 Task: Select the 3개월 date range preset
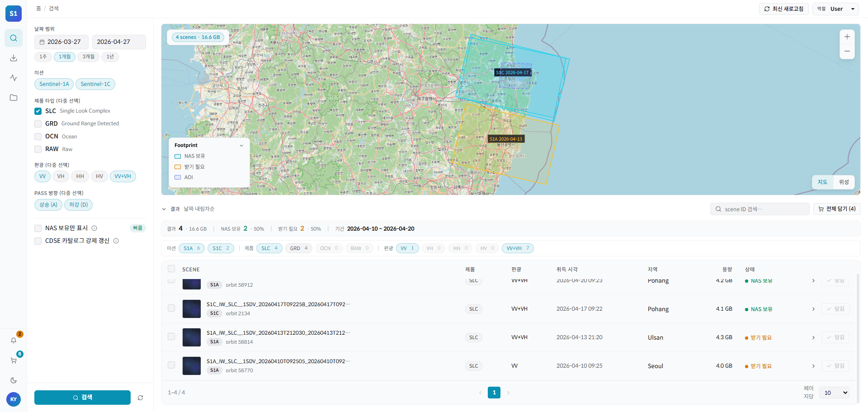pyautogui.click(x=89, y=57)
